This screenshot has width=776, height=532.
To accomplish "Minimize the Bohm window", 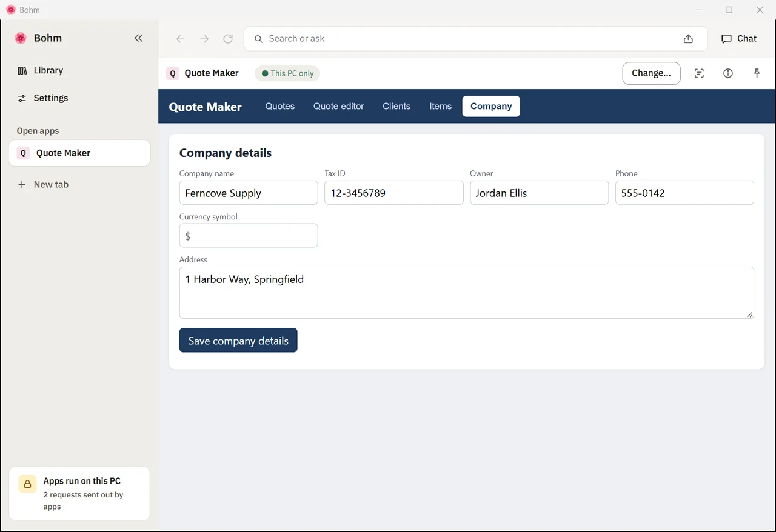I will [x=699, y=10].
